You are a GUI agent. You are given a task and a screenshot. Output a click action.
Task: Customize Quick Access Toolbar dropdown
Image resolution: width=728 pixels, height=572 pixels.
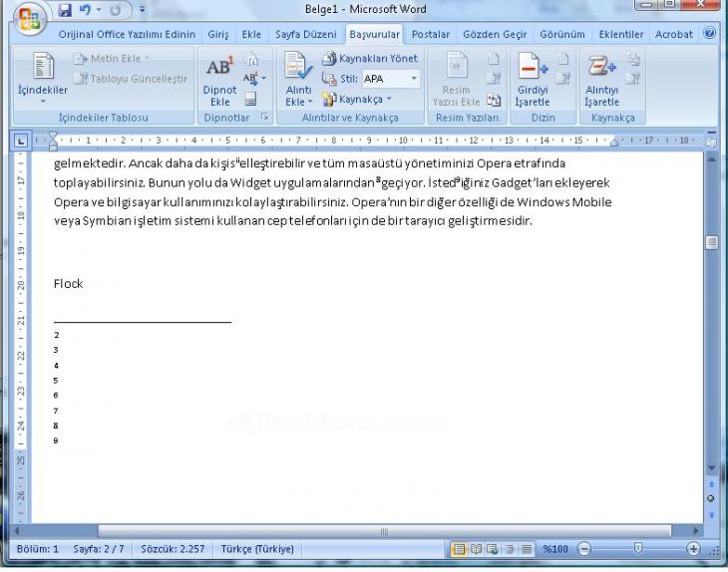point(142,9)
